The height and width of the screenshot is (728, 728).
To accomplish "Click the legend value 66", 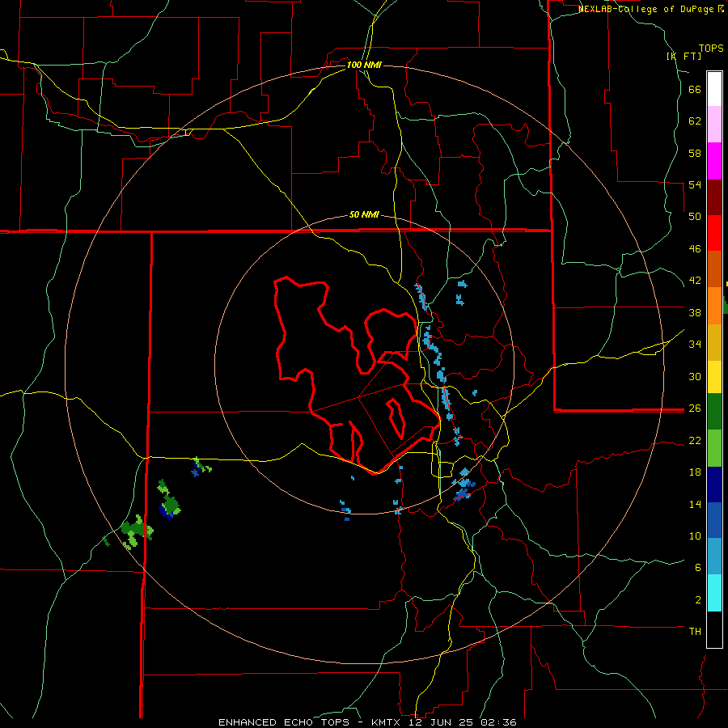I will coord(695,89).
